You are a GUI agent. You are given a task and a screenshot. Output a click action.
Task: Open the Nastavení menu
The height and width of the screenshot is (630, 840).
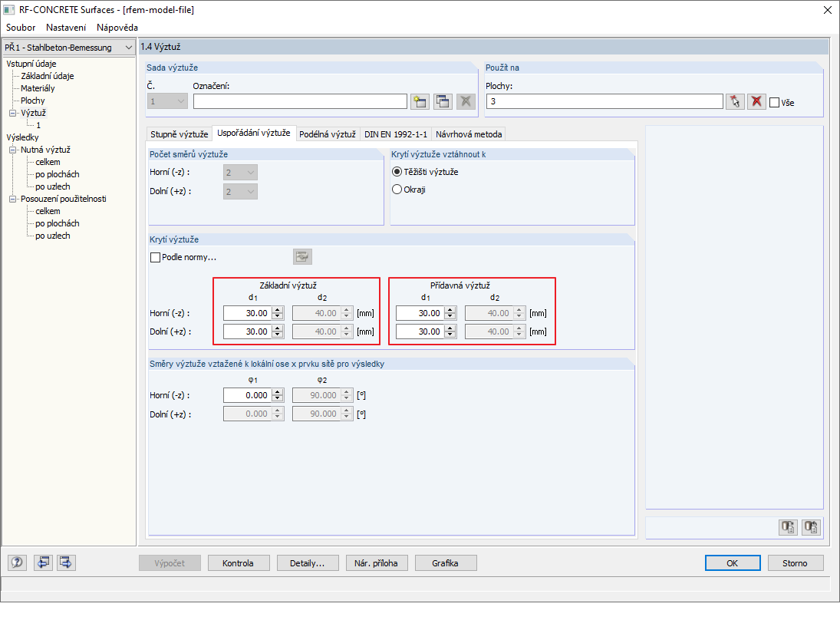point(66,28)
